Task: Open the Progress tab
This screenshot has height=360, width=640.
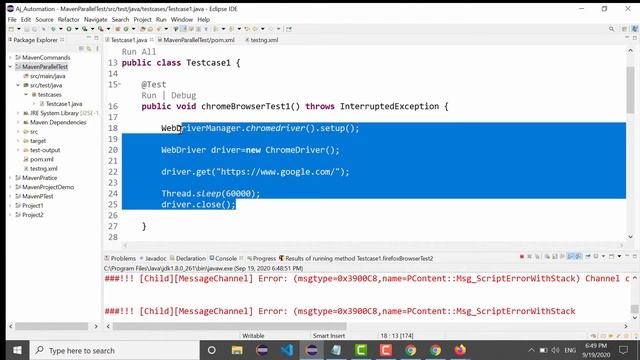Action: 264,258
